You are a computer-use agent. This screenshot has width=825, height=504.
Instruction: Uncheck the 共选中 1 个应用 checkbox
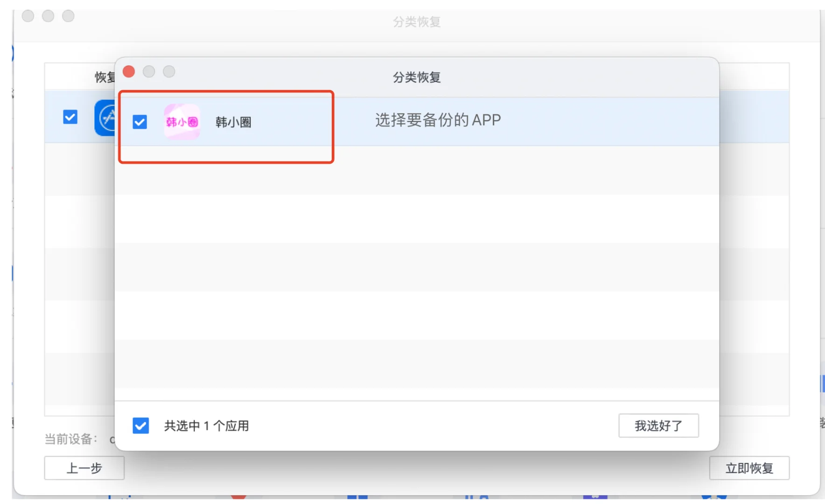pyautogui.click(x=140, y=425)
